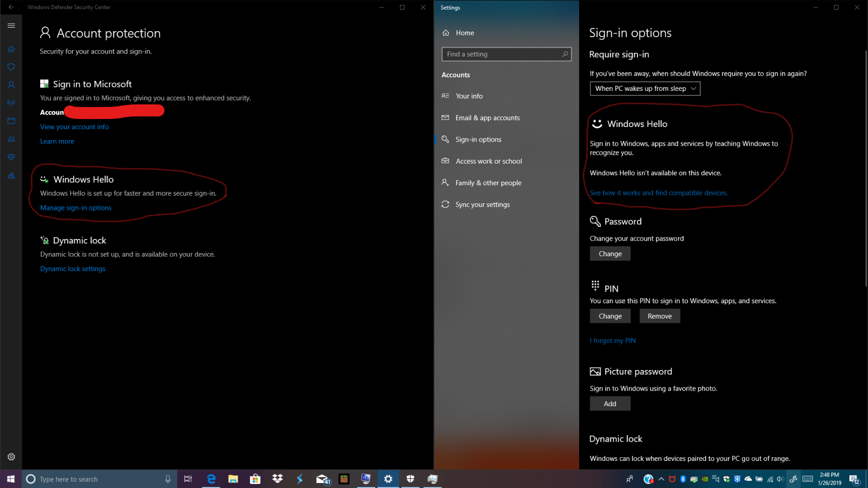Click 'I forgot my PIN' link
The height and width of the screenshot is (488, 868).
[x=613, y=340]
